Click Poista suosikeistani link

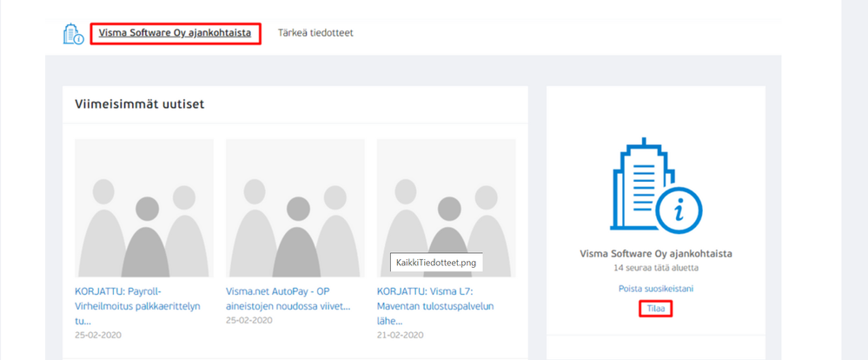(656, 289)
